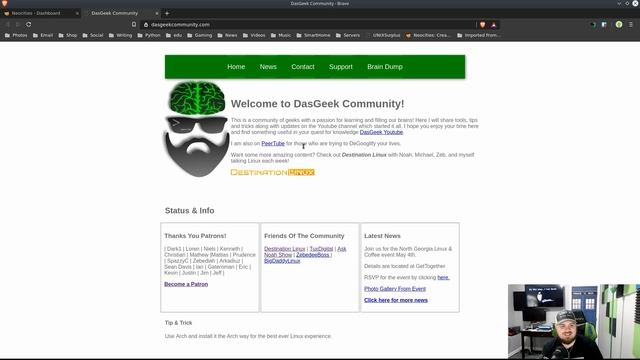The width and height of the screenshot is (640, 360).
Task: Open the UNIXSurplus bookmark
Action: (383, 36)
